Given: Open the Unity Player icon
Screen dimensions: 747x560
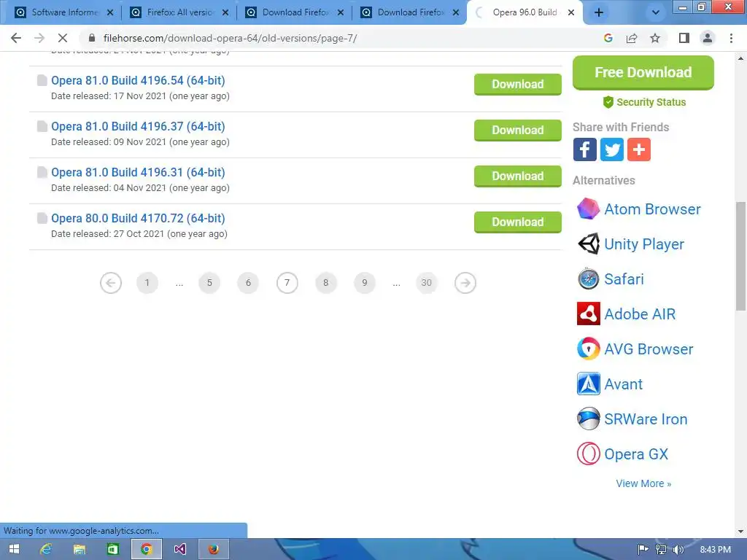Looking at the screenshot, I should click(x=589, y=244).
